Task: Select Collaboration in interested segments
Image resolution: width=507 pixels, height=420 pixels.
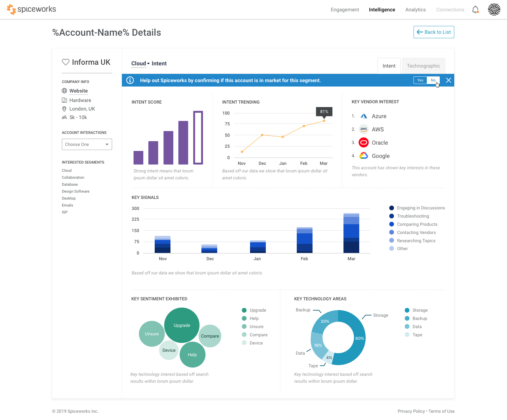Action: coord(73,177)
